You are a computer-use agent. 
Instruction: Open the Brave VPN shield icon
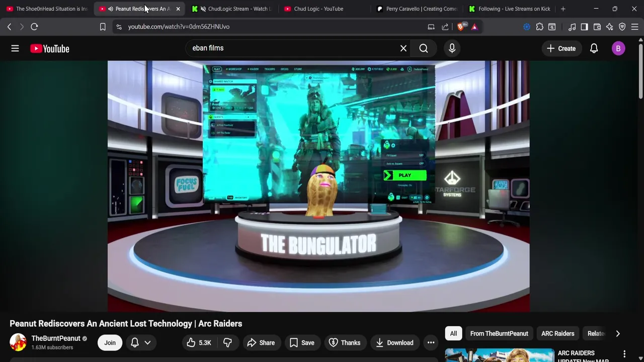click(x=622, y=27)
